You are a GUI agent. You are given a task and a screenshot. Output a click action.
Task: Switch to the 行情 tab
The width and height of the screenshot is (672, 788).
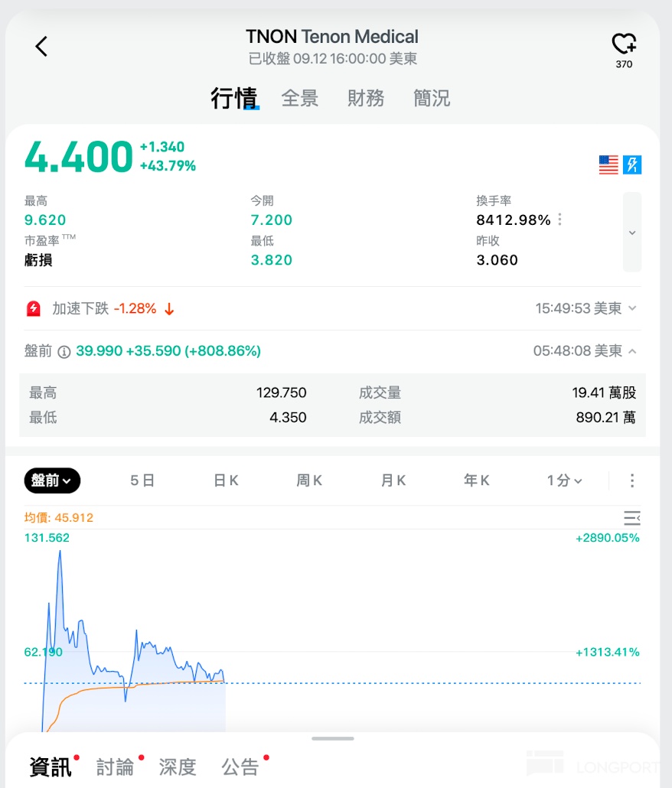point(234,98)
